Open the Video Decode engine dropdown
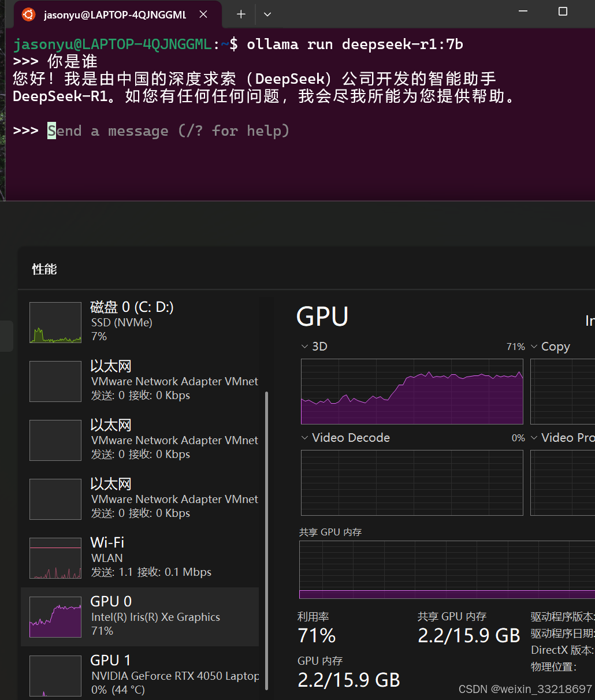This screenshot has width=595, height=700. pos(304,438)
